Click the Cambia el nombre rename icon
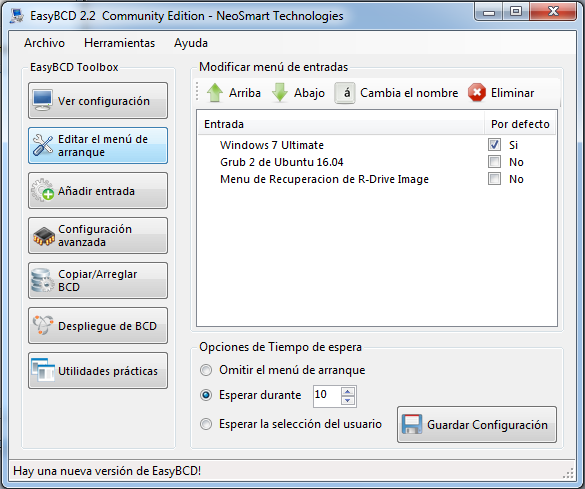585x489 pixels. 345,93
